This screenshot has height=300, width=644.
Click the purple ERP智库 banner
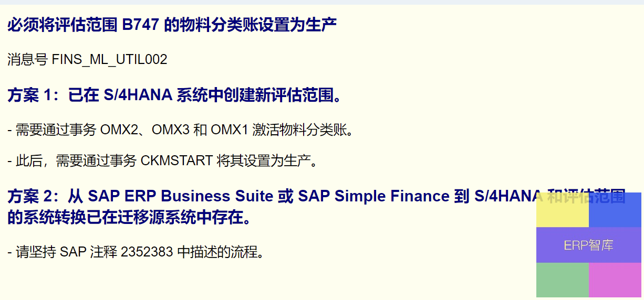click(589, 245)
